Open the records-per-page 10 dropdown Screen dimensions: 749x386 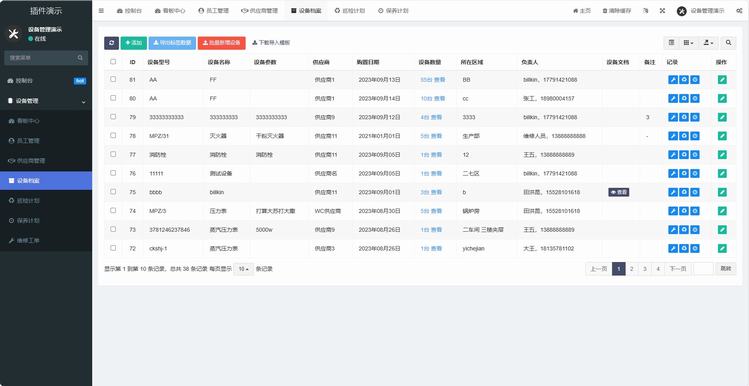(x=244, y=269)
